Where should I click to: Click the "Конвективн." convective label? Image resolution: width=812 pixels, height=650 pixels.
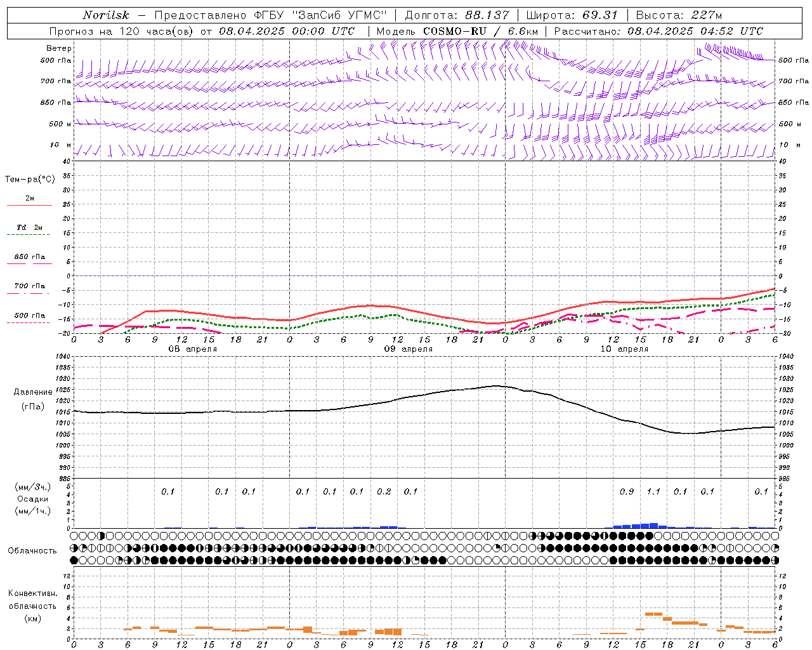point(32,594)
